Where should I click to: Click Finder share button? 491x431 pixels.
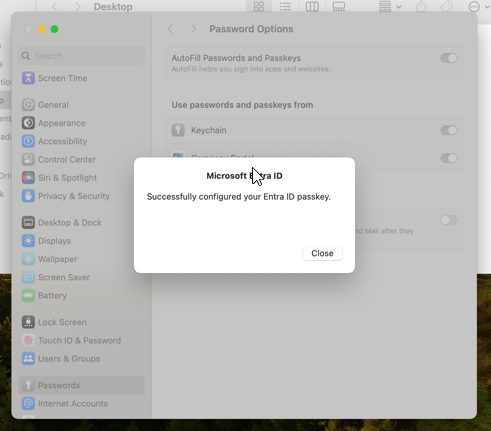[x=421, y=7]
